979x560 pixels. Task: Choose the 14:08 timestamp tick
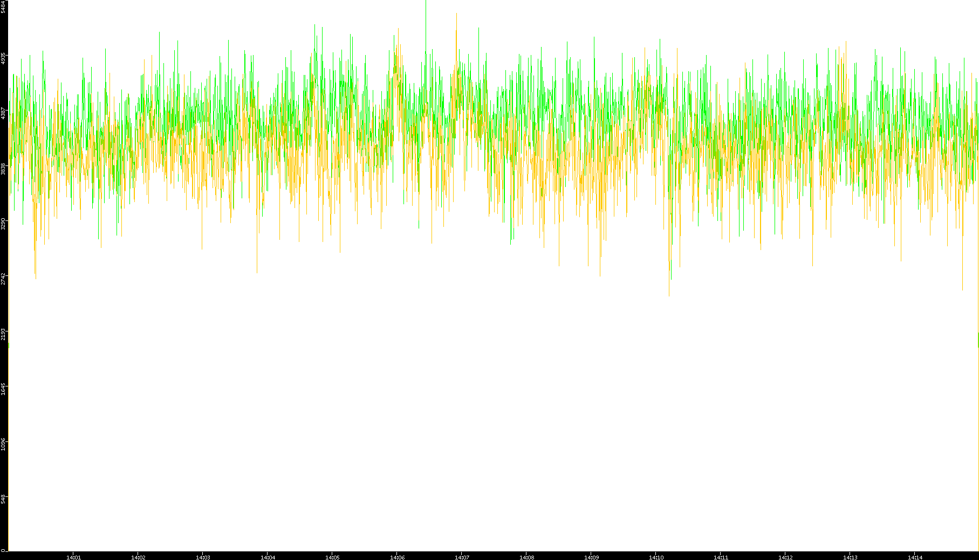click(x=526, y=557)
